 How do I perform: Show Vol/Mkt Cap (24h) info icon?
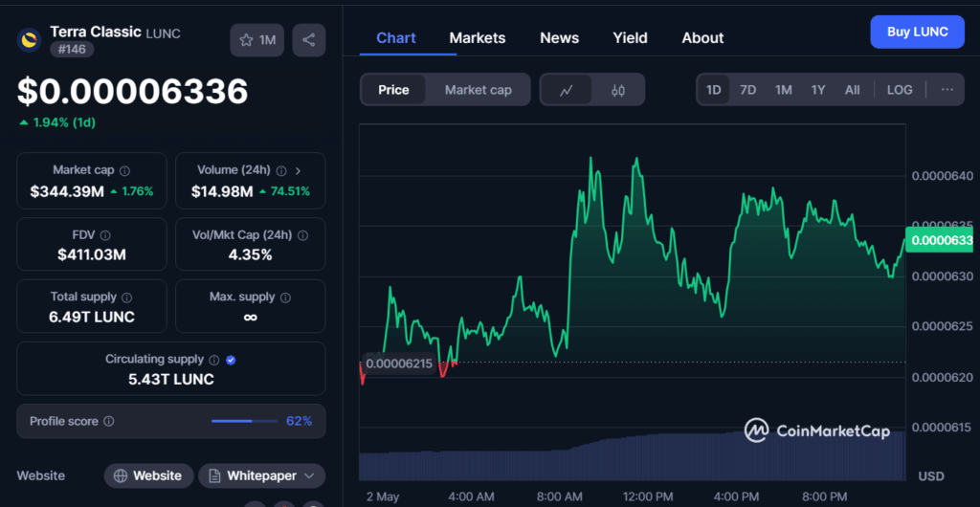(x=303, y=235)
